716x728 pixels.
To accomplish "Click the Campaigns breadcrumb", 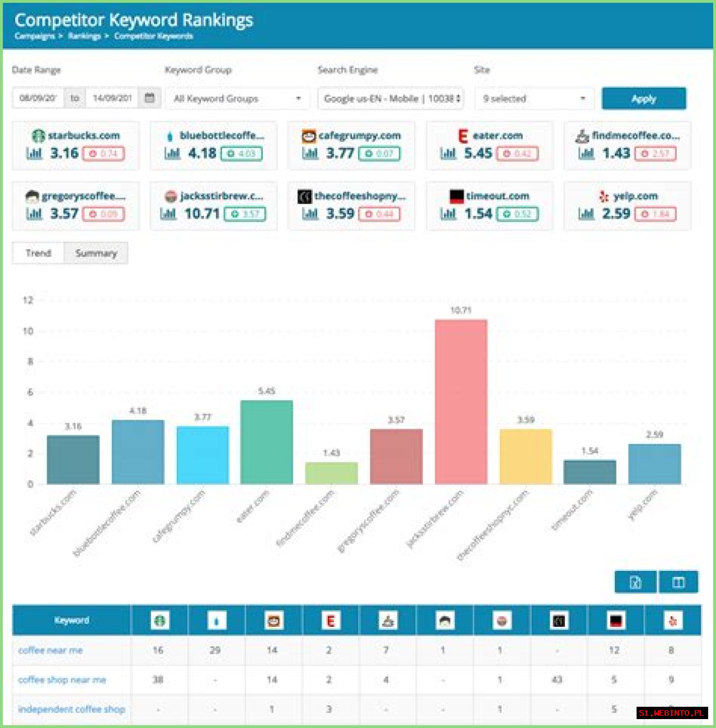I will click(x=35, y=36).
